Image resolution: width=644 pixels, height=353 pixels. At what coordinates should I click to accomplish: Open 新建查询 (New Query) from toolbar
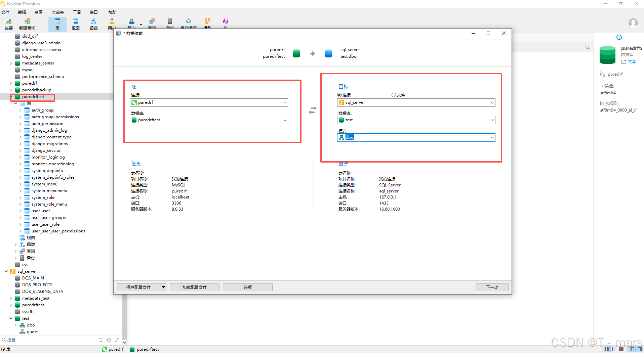point(27,24)
